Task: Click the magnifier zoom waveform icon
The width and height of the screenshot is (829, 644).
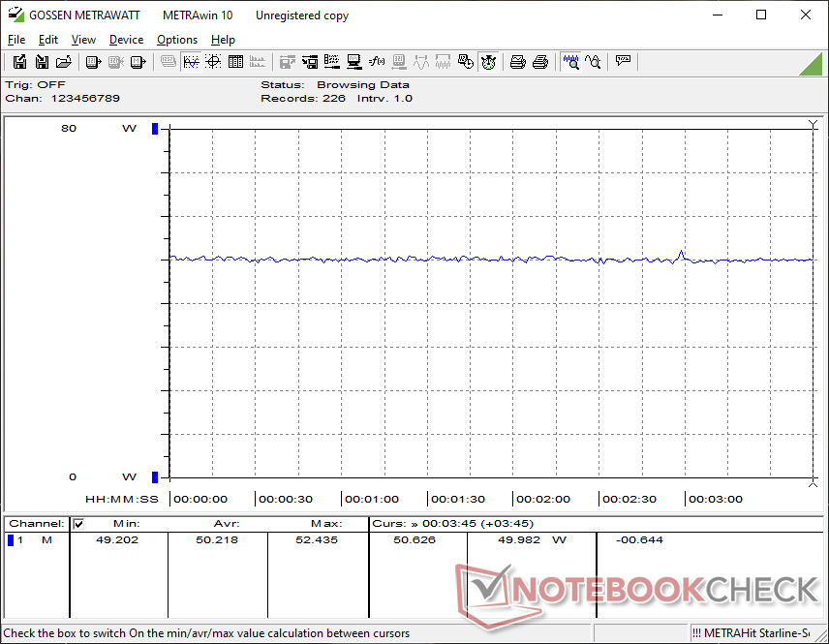Action: click(x=571, y=62)
